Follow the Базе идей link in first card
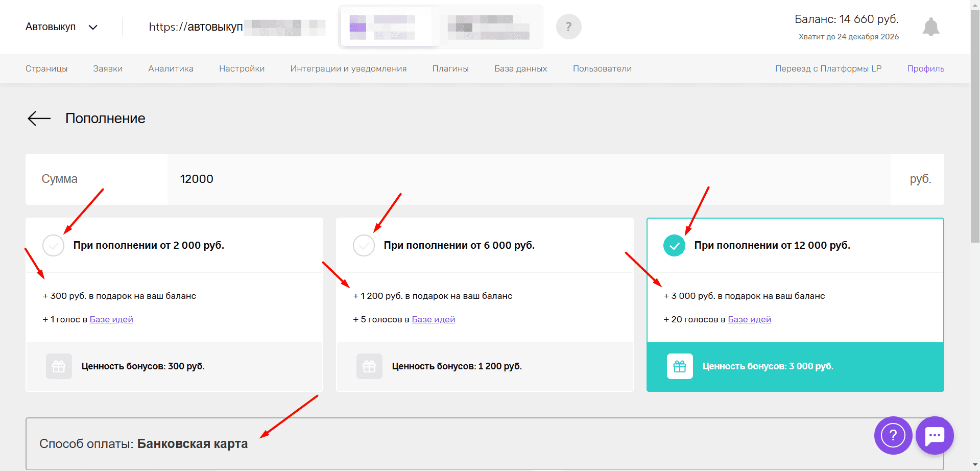Image resolution: width=980 pixels, height=471 pixels. 111,319
